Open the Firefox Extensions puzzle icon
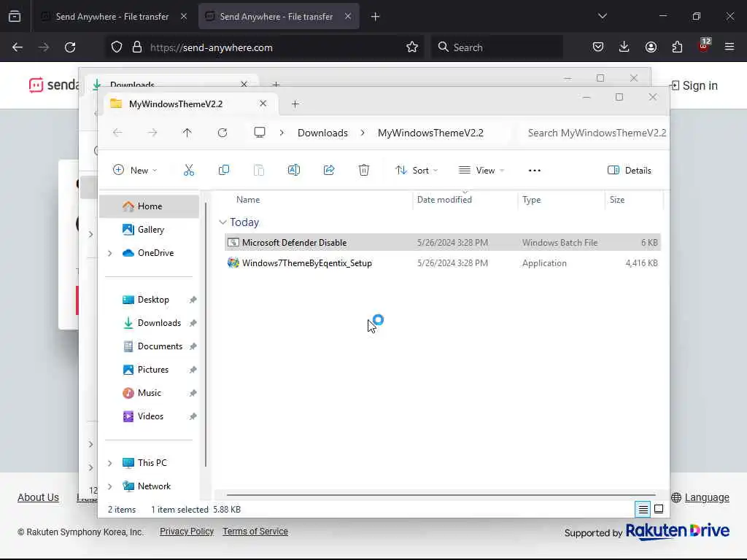Viewport: 747px width, 560px height. [x=677, y=47]
